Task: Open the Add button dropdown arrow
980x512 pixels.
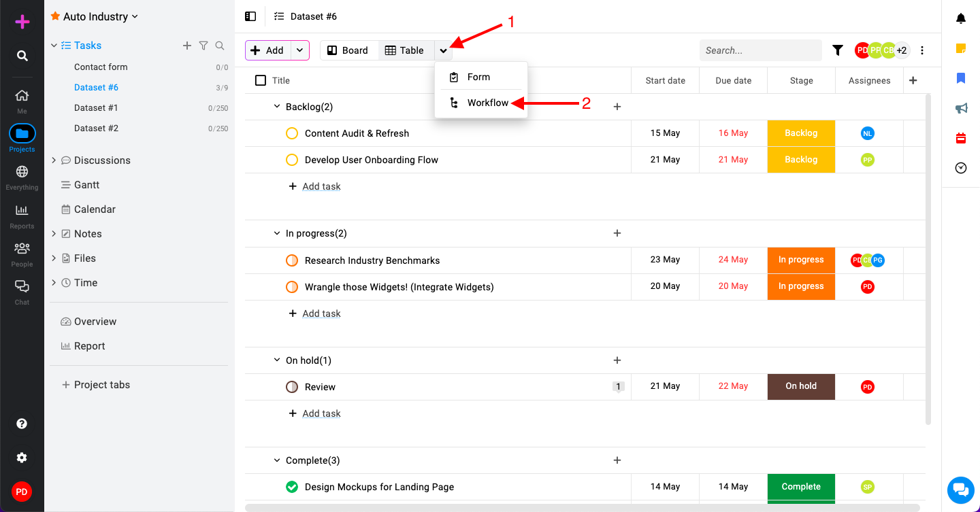Action: [x=299, y=50]
